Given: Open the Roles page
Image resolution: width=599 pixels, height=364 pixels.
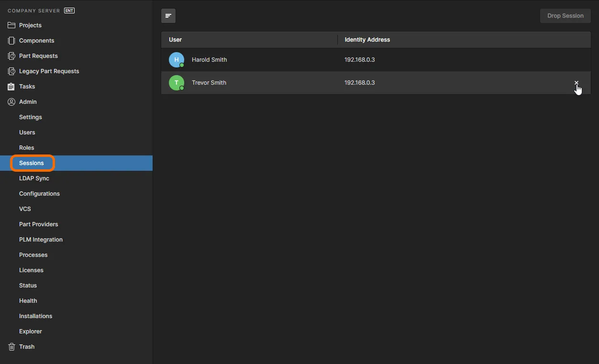Looking at the screenshot, I should 27,148.
